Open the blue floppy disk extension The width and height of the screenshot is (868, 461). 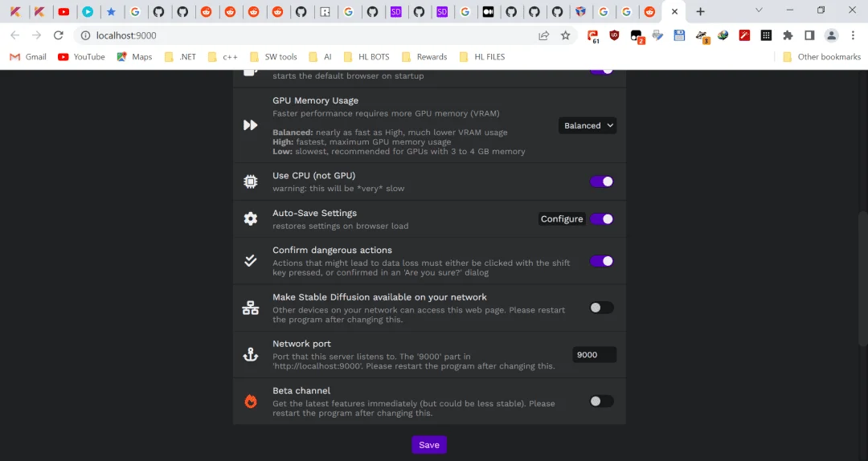point(679,35)
